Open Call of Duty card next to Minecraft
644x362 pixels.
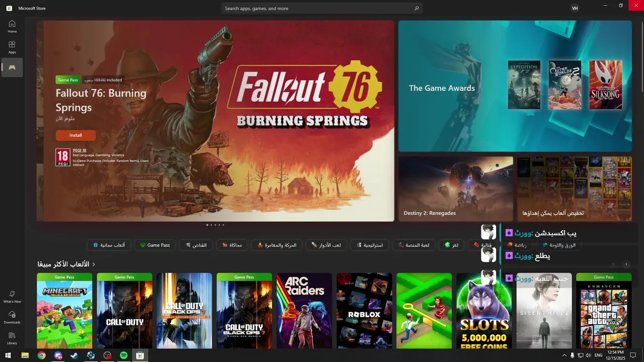click(x=124, y=311)
